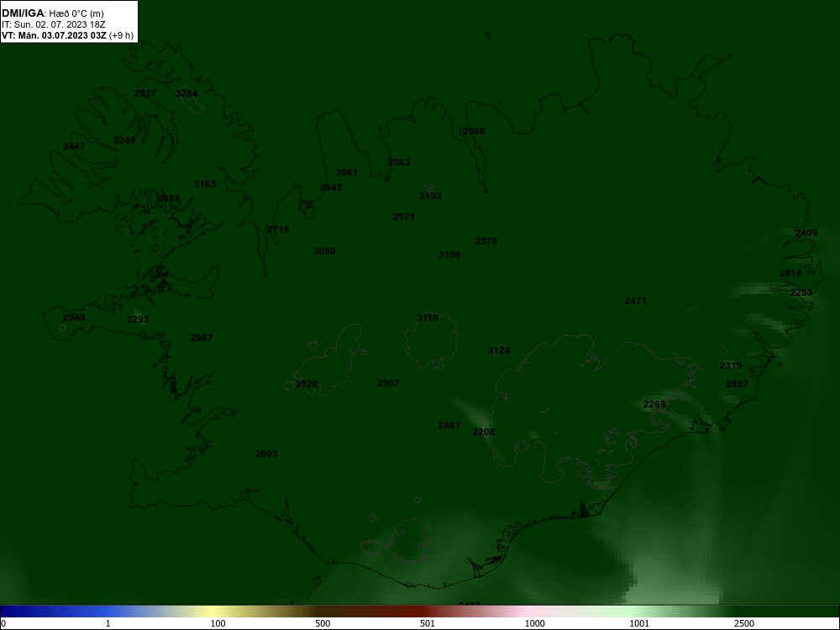Click the pale yellow band of the color scale
840x630 pixels.
pos(213,612)
